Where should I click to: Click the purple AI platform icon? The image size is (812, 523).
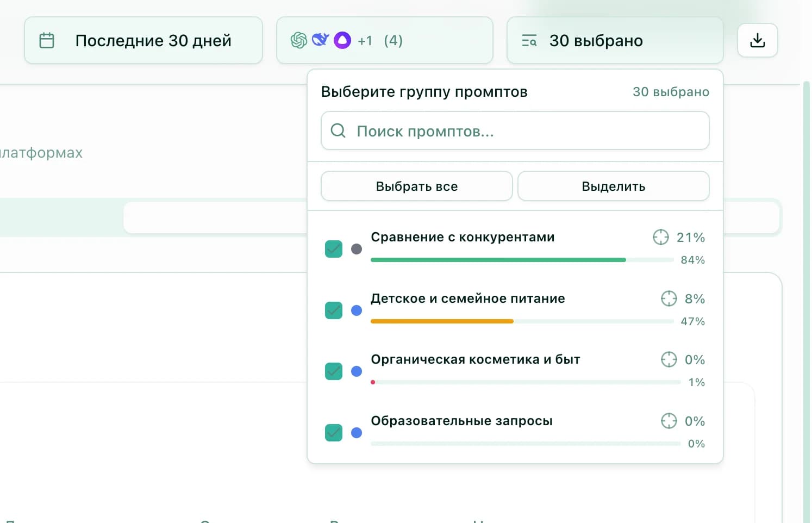342,40
